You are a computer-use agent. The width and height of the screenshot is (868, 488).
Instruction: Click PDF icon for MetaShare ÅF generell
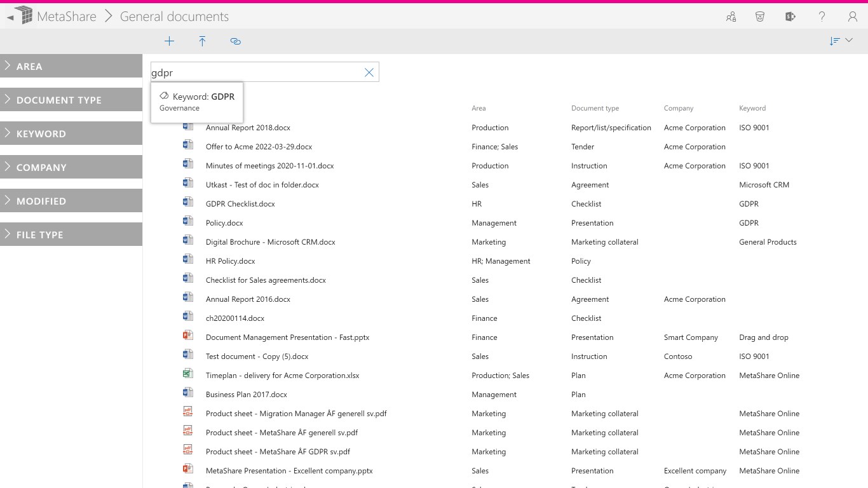pyautogui.click(x=187, y=431)
